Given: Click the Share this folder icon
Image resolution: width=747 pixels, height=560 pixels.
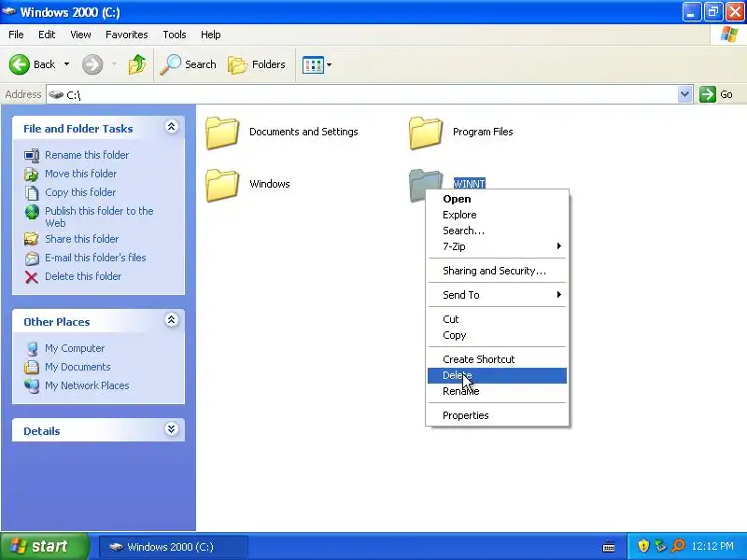Looking at the screenshot, I should pos(32,239).
